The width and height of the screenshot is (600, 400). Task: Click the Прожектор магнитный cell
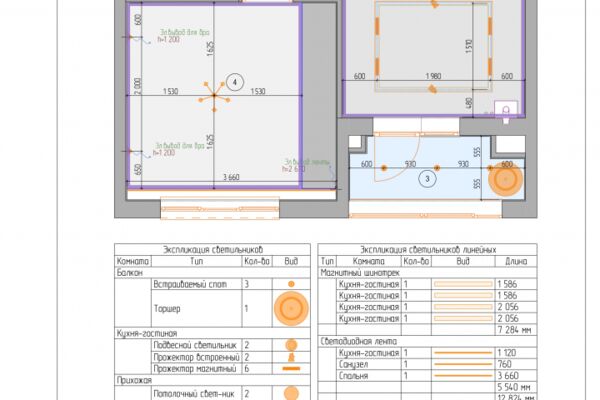pyautogui.click(x=197, y=369)
